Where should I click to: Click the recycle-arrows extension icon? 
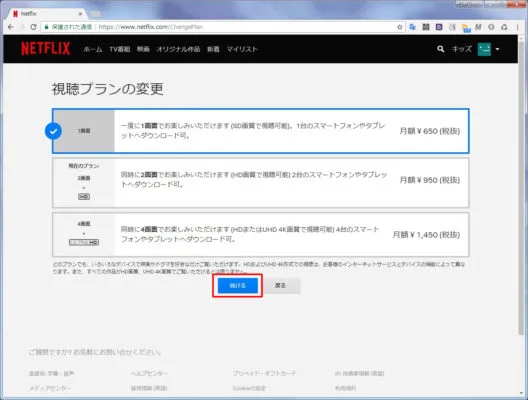[x=504, y=27]
